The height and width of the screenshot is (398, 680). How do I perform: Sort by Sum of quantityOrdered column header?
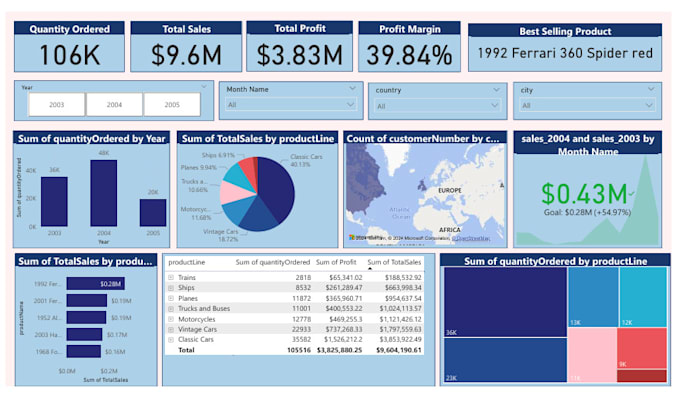tap(273, 262)
